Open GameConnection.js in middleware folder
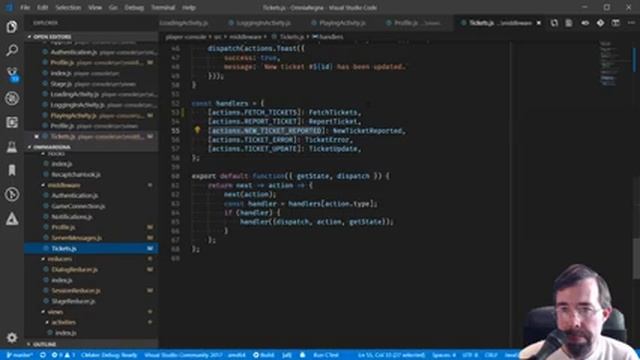This screenshot has width=640, height=360. tap(78, 206)
